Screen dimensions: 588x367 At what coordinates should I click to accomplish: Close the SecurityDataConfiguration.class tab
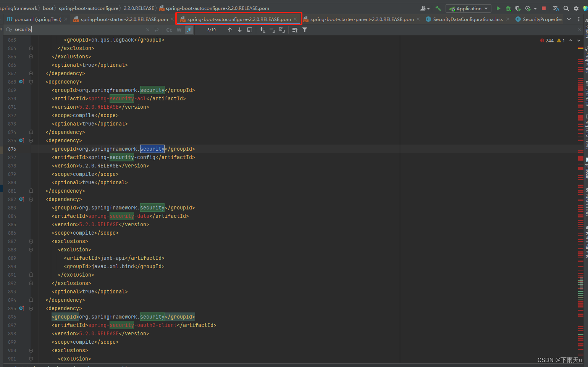coord(508,19)
